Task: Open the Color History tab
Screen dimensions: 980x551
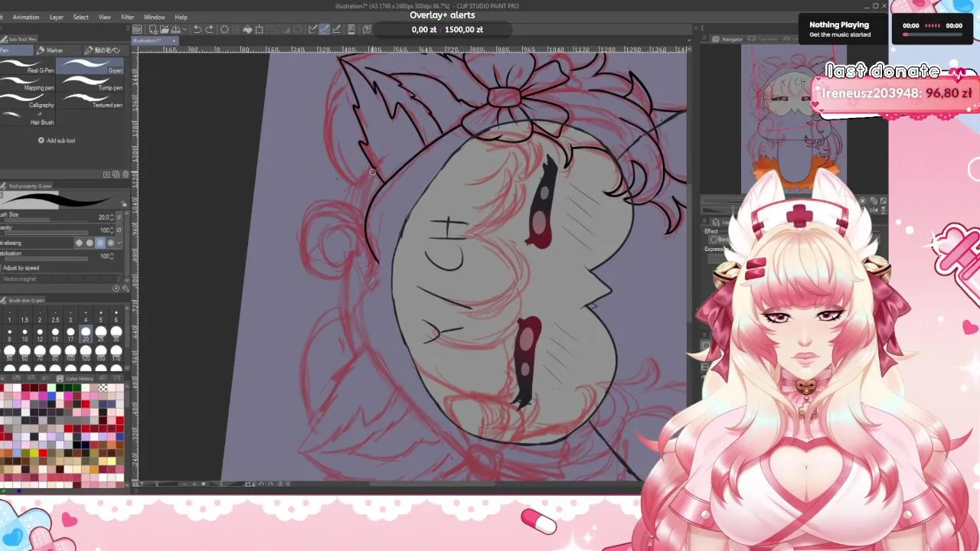Action: tap(77, 378)
